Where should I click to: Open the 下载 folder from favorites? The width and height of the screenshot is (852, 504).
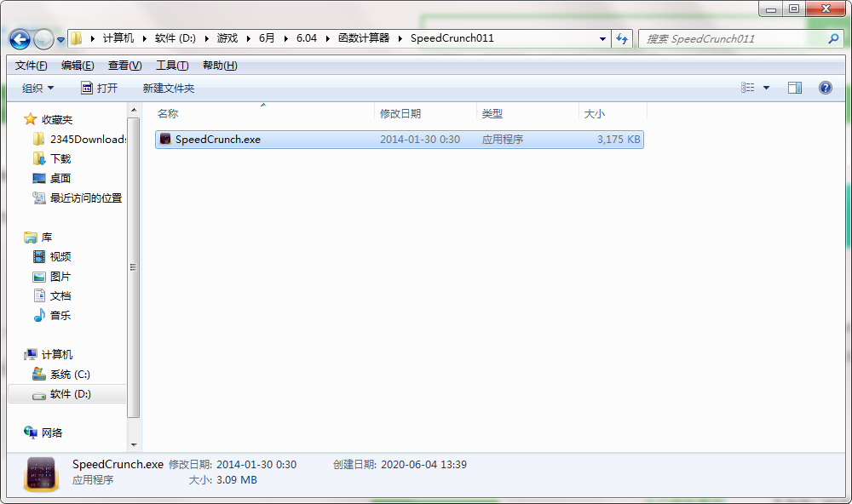coord(56,158)
